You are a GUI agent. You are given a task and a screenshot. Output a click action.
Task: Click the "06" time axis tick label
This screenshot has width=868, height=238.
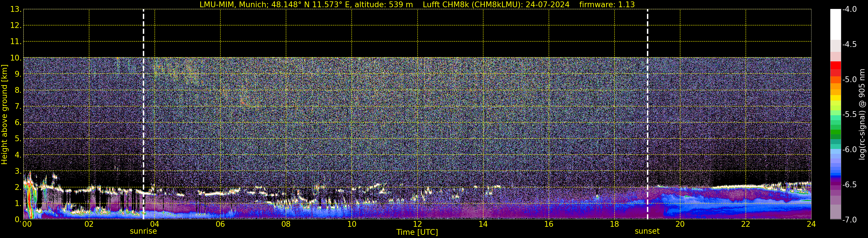pyautogui.click(x=220, y=224)
